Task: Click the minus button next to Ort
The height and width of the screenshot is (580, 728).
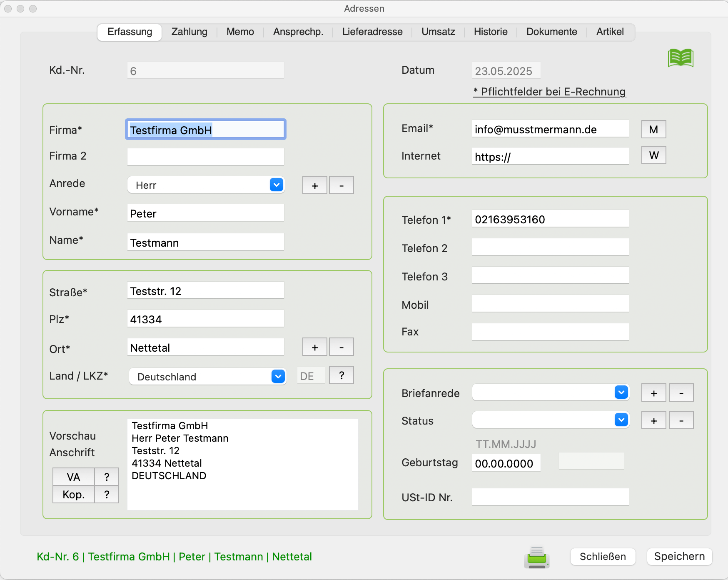Action: (x=342, y=347)
